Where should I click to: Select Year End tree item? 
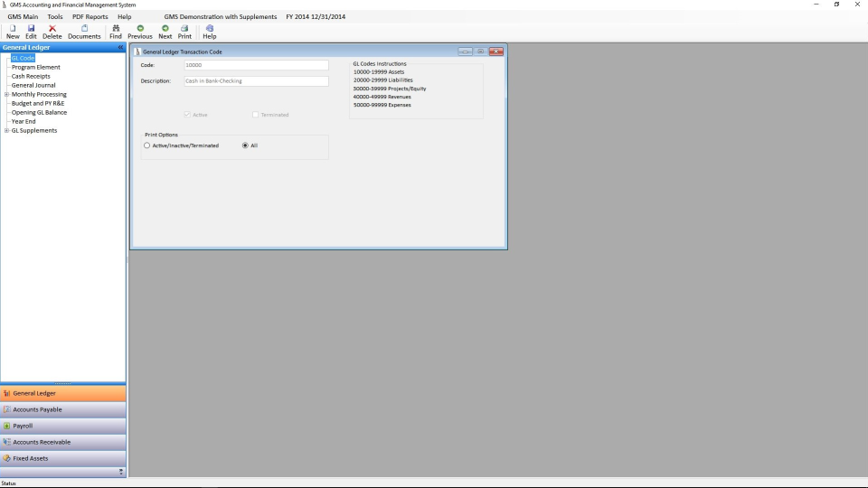[24, 122]
